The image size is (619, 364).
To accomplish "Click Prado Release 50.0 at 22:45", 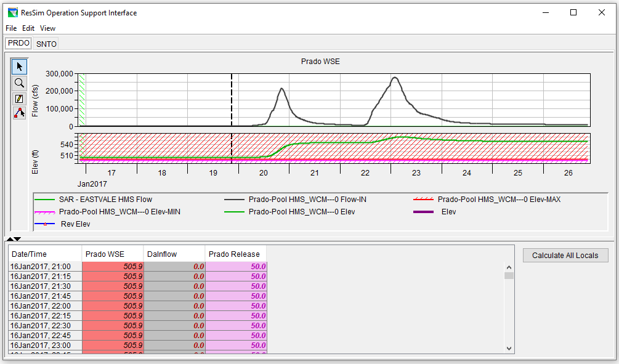I will coord(236,336).
